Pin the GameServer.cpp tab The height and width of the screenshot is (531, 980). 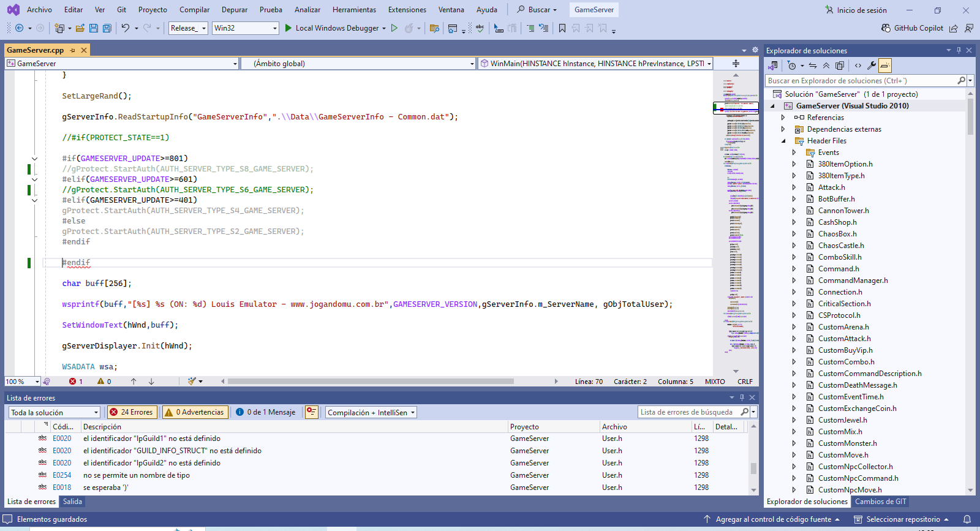(72, 50)
